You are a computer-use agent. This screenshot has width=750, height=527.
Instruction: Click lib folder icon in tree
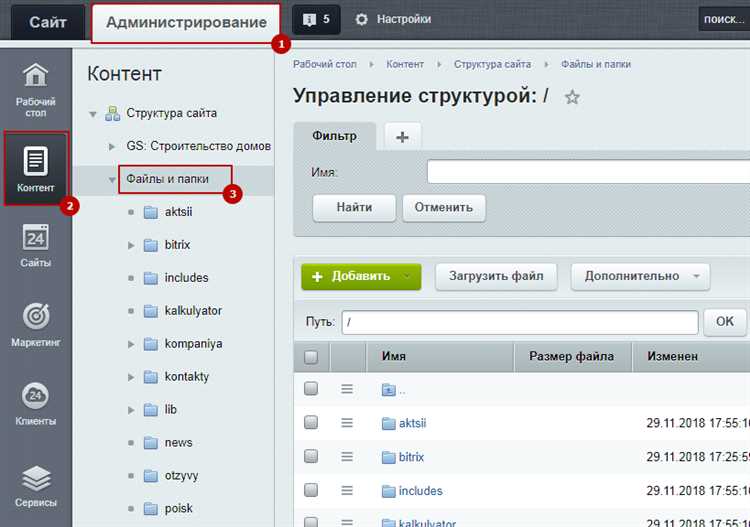pos(151,410)
